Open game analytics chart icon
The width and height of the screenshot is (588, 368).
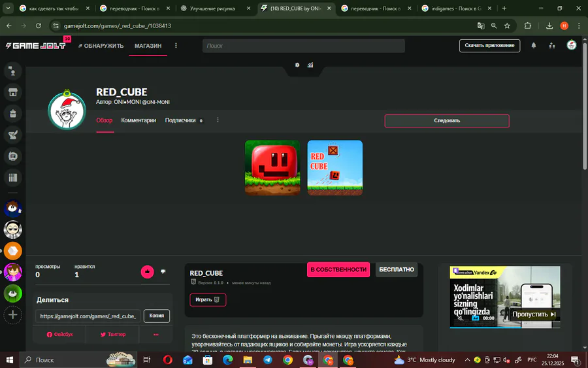[x=310, y=65]
